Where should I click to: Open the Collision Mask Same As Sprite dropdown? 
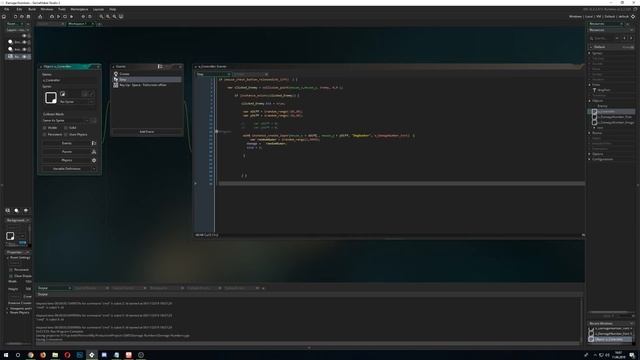tap(66, 120)
